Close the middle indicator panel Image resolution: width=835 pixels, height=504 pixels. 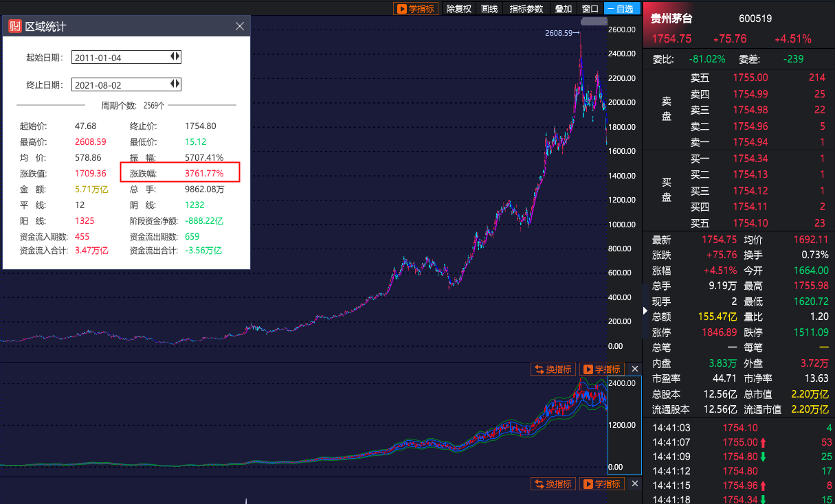(x=634, y=369)
